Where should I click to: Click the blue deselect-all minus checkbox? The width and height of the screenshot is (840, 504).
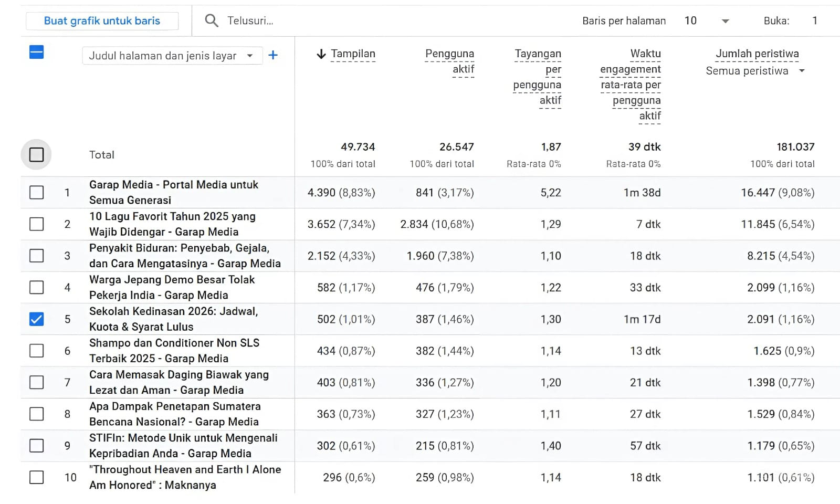pyautogui.click(x=36, y=52)
